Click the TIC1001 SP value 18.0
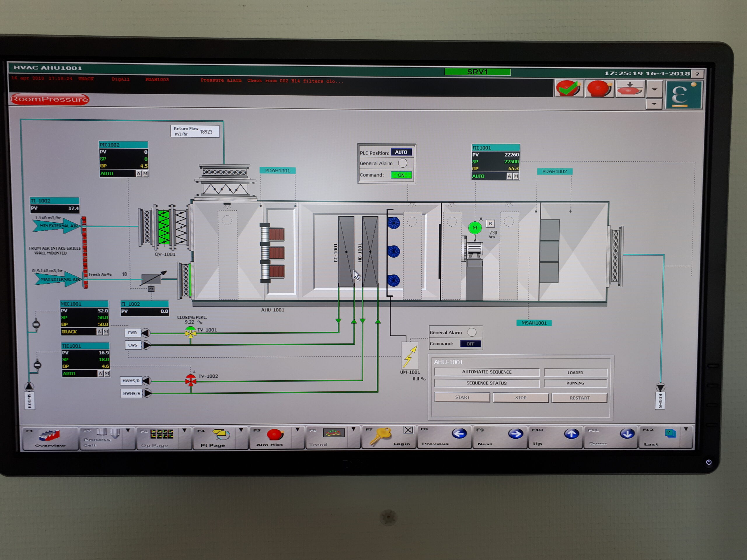 point(104,359)
